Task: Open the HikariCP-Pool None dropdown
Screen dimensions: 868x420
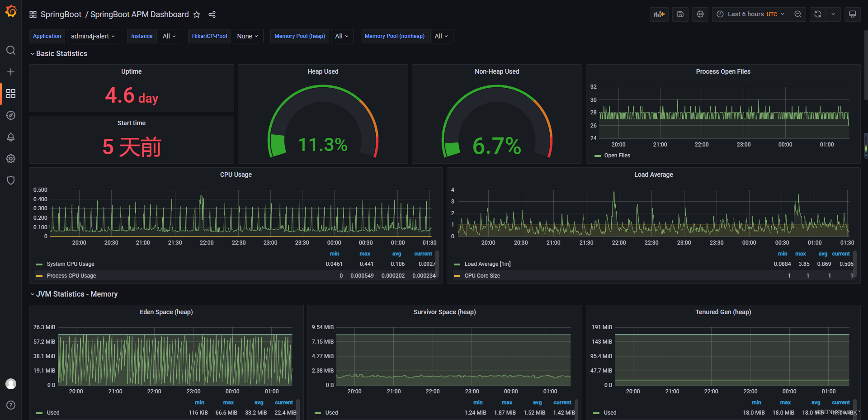Action: 248,36
